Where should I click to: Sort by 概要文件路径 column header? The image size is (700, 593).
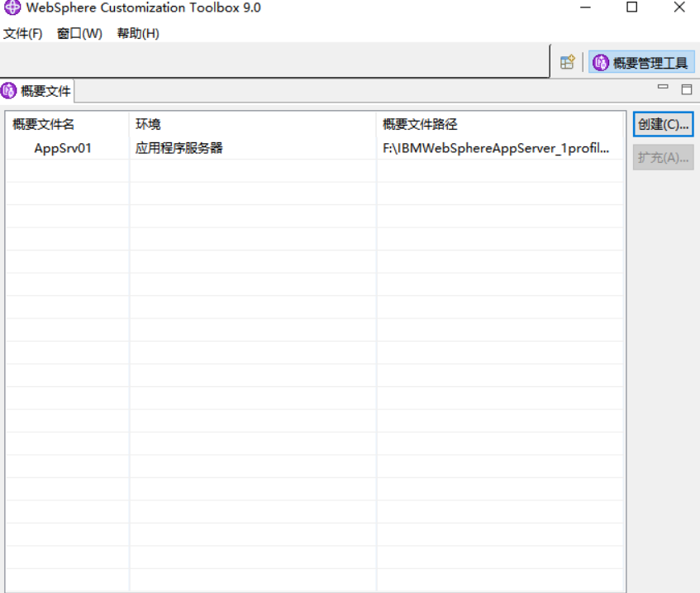500,124
